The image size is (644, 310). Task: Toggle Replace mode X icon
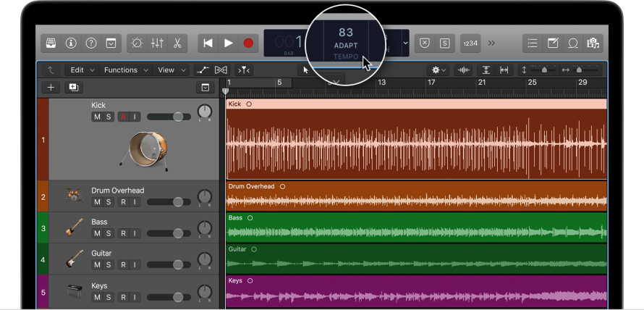click(x=425, y=43)
